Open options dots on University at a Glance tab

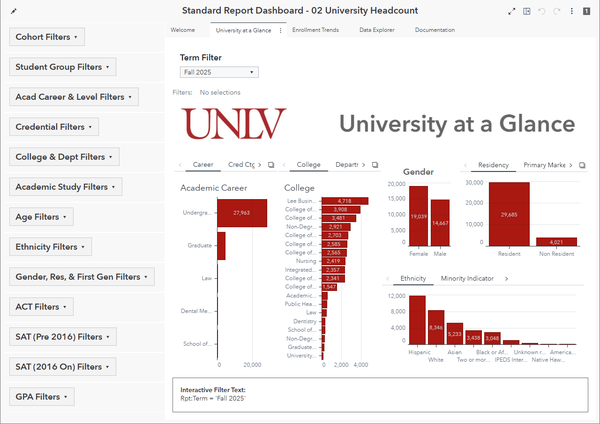(x=280, y=31)
